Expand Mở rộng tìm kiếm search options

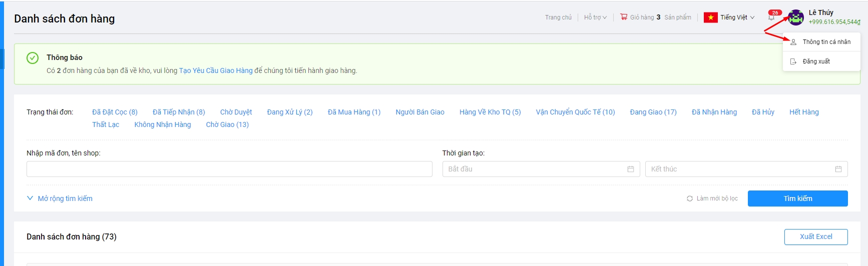(60, 198)
